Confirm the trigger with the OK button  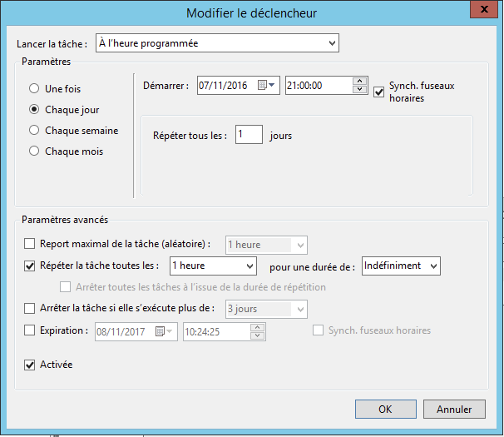(385, 410)
